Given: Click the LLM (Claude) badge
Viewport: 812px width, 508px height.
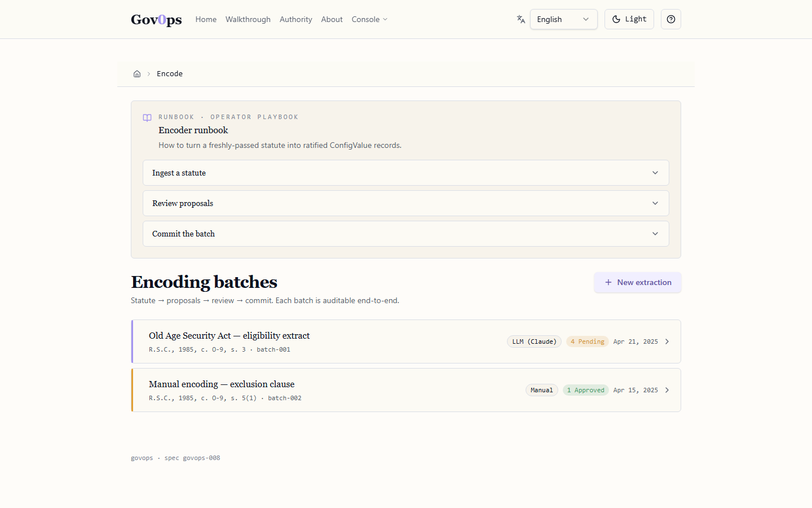Looking at the screenshot, I should [534, 341].
